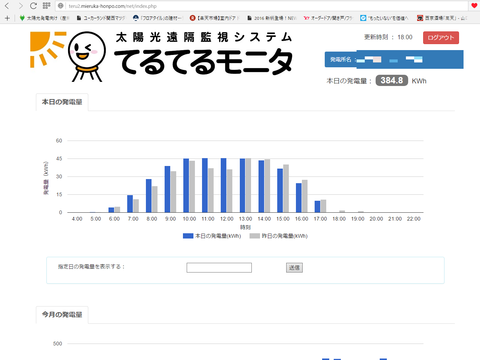The width and height of the screenshot is (480, 360).
Task: Click the gray 昨日の発電量 legend swatch
Action: [x=255, y=236]
